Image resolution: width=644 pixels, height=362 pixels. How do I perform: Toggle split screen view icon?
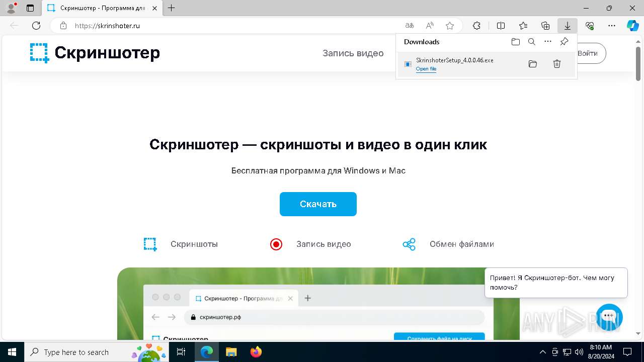click(x=501, y=26)
